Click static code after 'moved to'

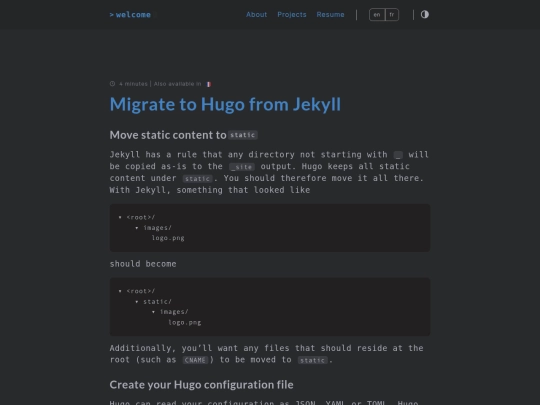click(x=312, y=360)
